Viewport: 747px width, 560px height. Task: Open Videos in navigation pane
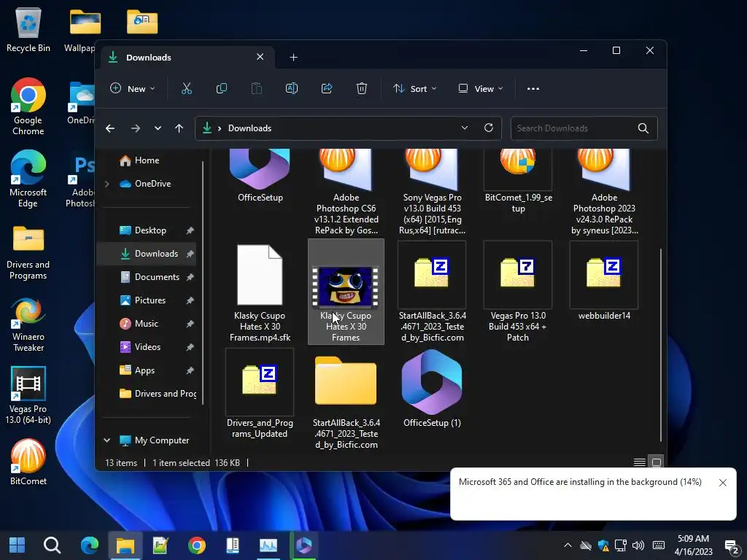tap(147, 346)
